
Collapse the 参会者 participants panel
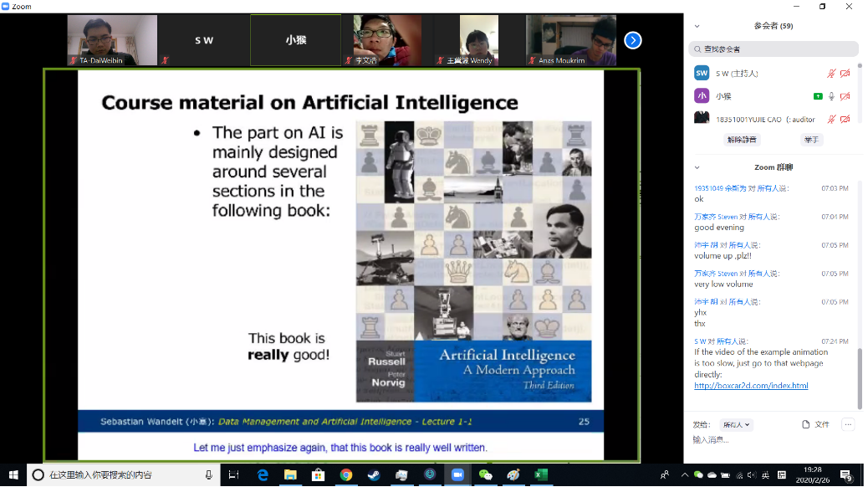click(697, 26)
